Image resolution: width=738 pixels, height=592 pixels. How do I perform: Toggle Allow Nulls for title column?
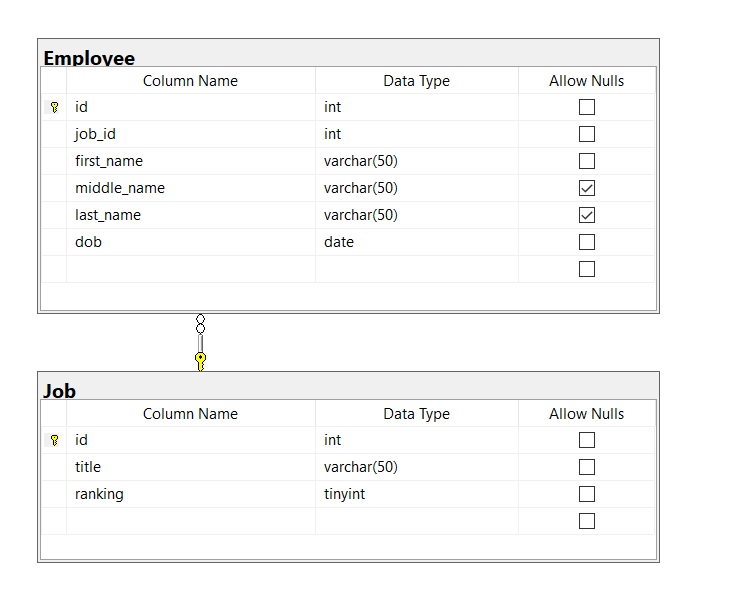(586, 467)
